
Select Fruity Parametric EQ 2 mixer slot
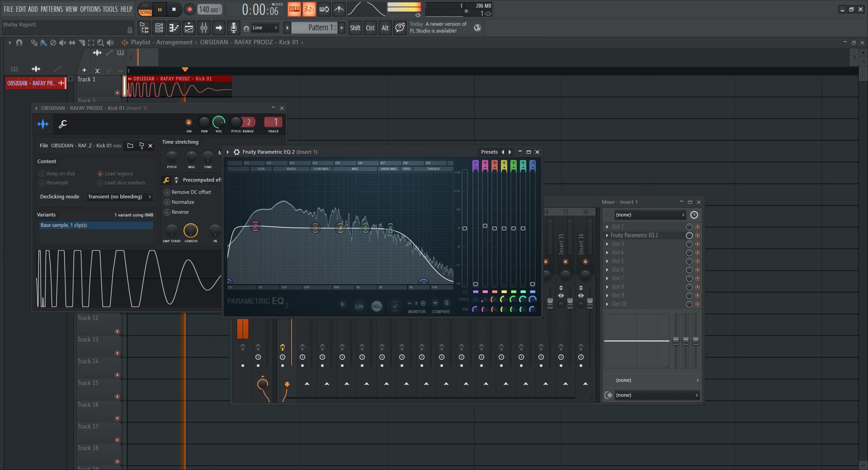[x=634, y=235]
